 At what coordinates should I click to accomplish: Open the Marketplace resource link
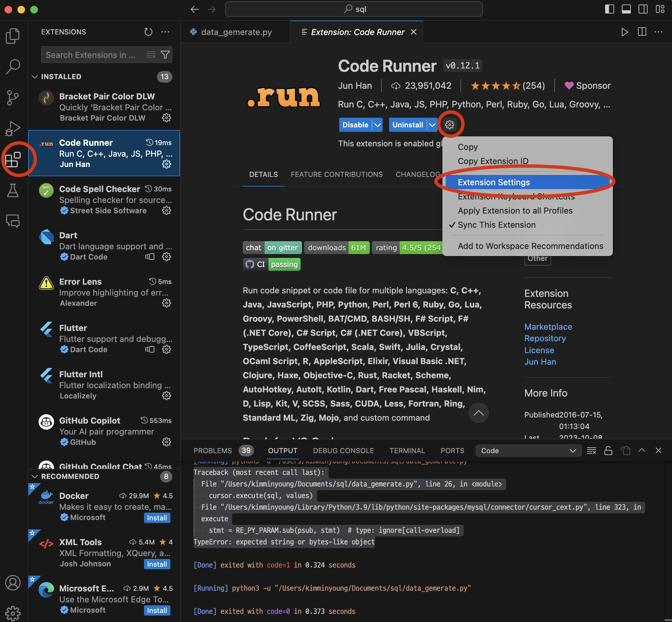pos(548,326)
